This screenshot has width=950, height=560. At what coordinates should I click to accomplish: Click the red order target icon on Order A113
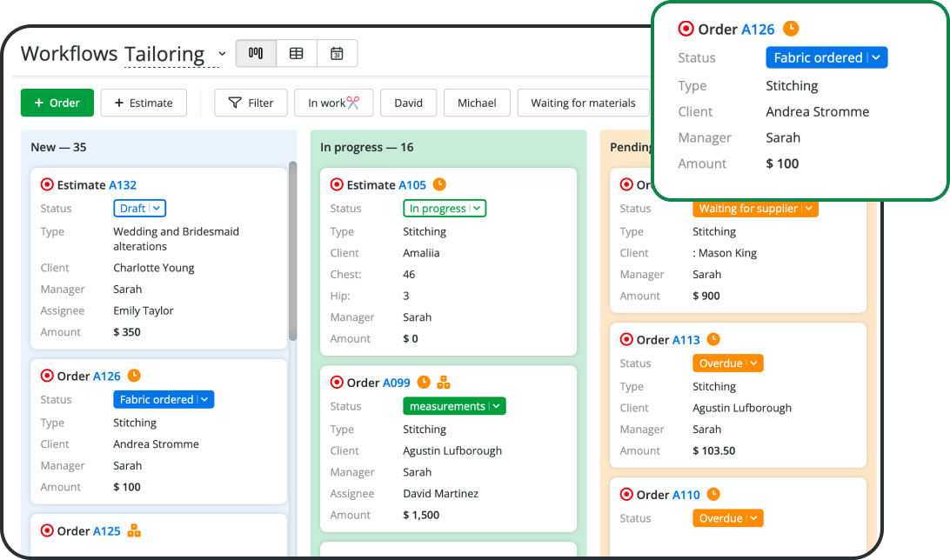(627, 339)
